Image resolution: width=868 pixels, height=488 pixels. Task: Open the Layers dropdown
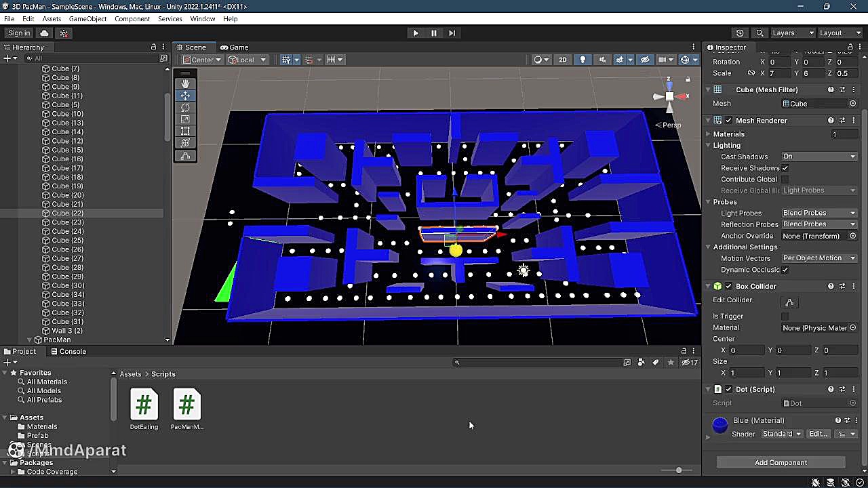[793, 33]
